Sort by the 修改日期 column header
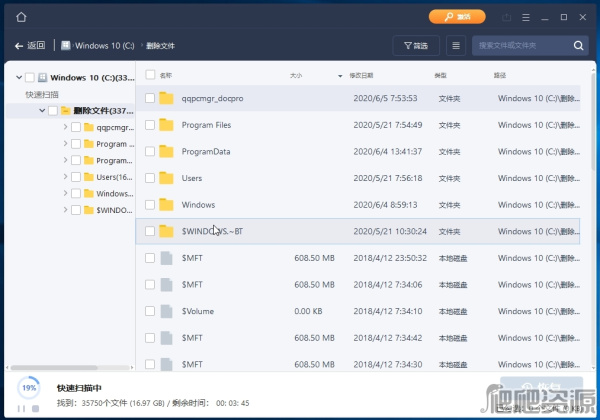Image resolution: width=600 pixels, height=420 pixels. tap(362, 75)
